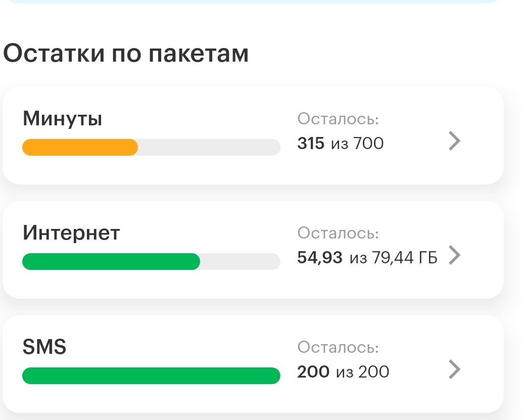Click Осталось label in SMS card
Image resolution: width=526 pixels, height=420 pixels.
(x=338, y=347)
